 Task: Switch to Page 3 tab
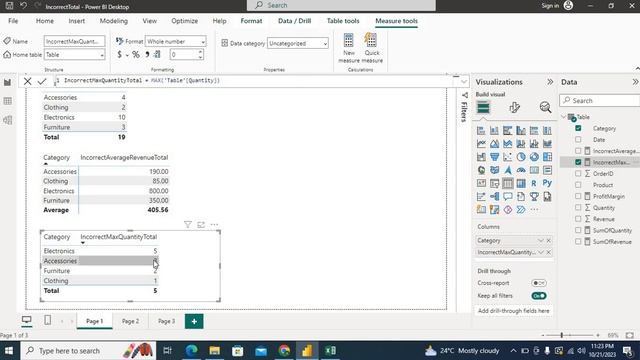(x=166, y=321)
